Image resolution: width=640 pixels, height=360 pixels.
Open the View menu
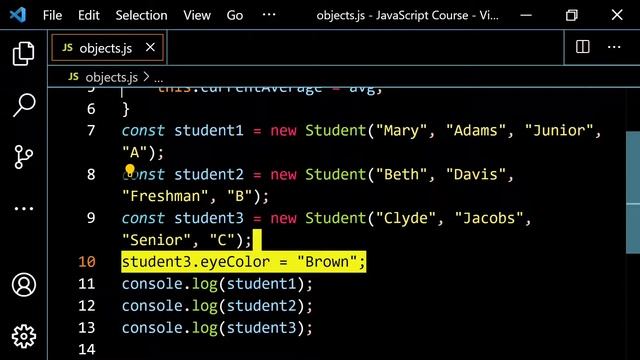tap(197, 16)
